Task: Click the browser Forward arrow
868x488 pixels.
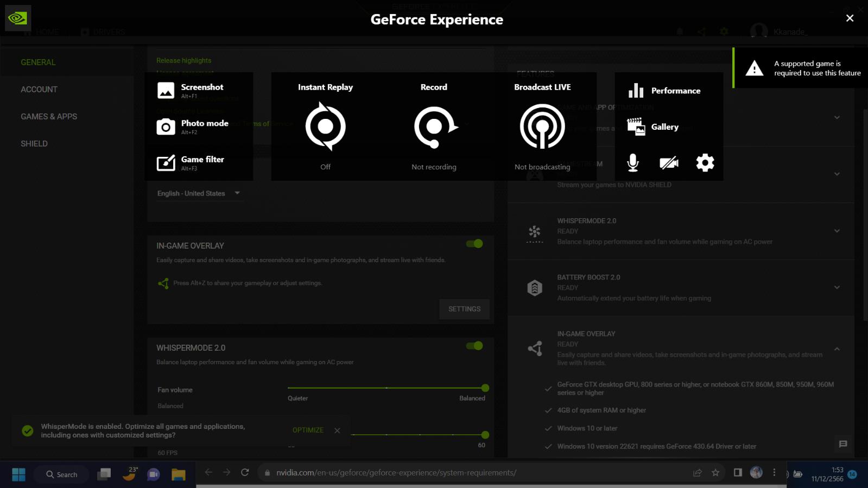Action: coord(226,472)
